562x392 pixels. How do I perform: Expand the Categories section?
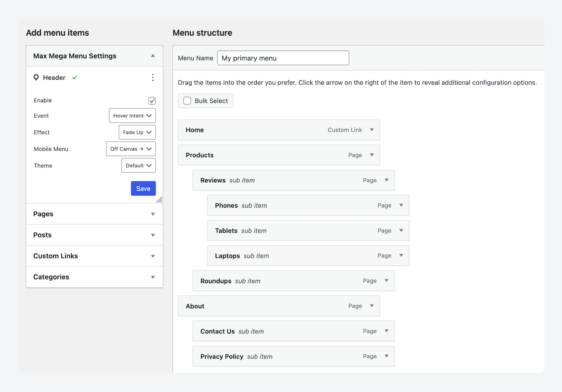[x=153, y=277]
